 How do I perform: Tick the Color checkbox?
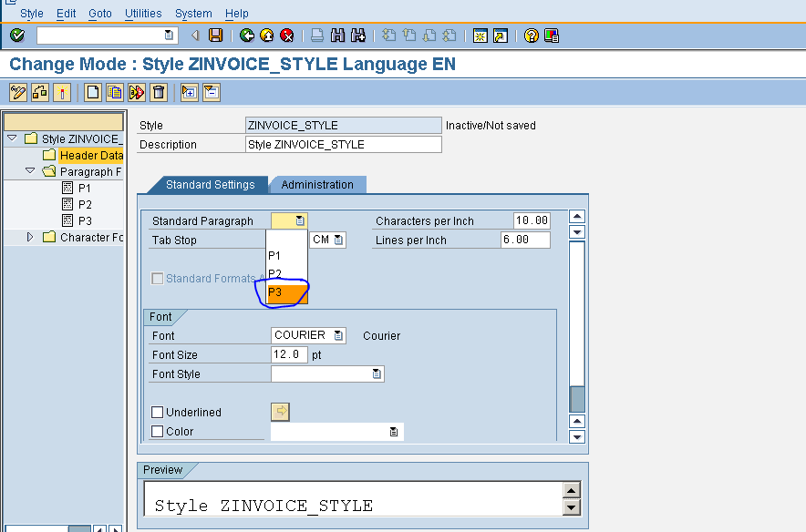click(x=157, y=431)
